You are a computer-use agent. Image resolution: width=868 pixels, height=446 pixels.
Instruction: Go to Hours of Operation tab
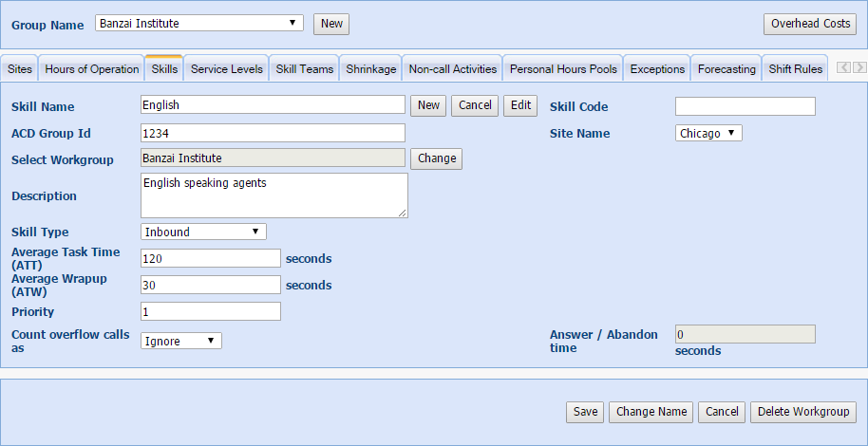pyautogui.click(x=92, y=69)
